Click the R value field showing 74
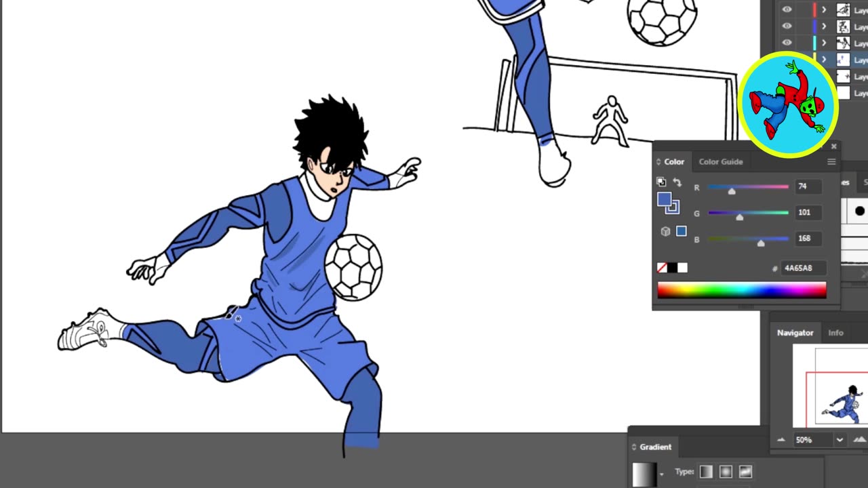The height and width of the screenshot is (488, 868). pos(808,186)
